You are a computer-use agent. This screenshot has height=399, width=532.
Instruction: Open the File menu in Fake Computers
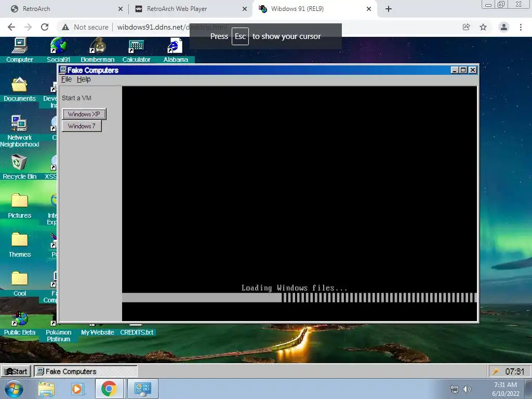point(66,79)
